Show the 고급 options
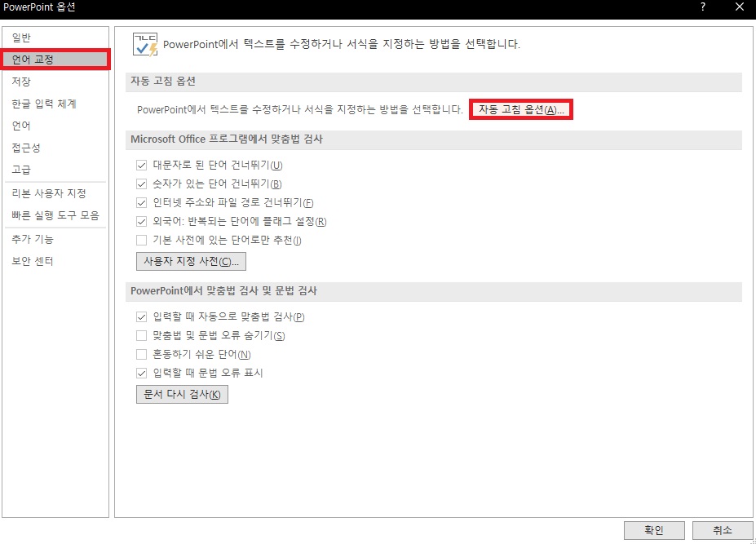 pyautogui.click(x=21, y=170)
